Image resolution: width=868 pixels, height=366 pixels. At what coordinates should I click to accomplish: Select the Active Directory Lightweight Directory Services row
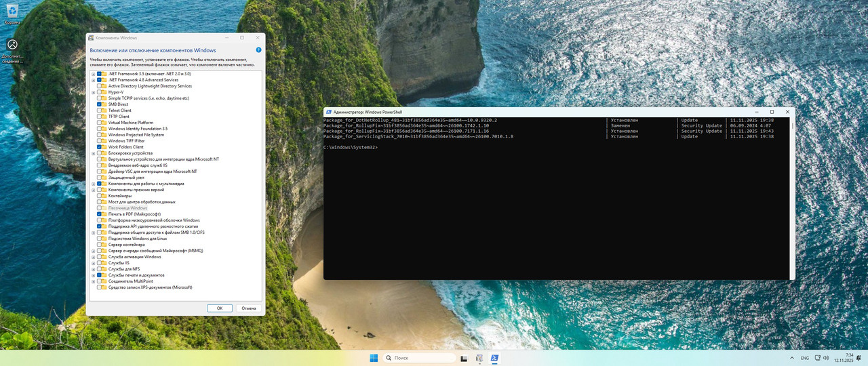pyautogui.click(x=150, y=86)
